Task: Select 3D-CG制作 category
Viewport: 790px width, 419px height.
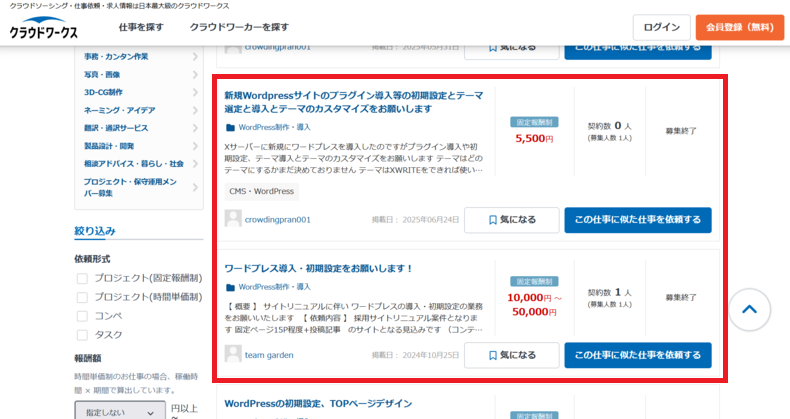Action: pos(103,92)
